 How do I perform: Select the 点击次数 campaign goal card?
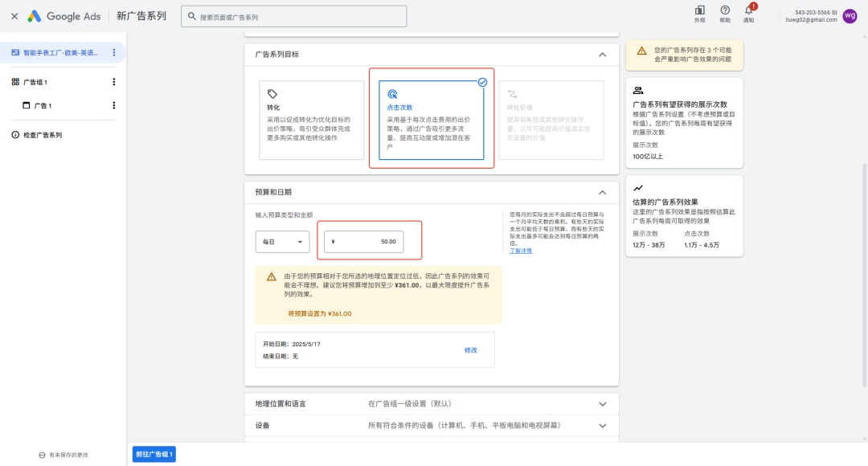[x=432, y=120]
